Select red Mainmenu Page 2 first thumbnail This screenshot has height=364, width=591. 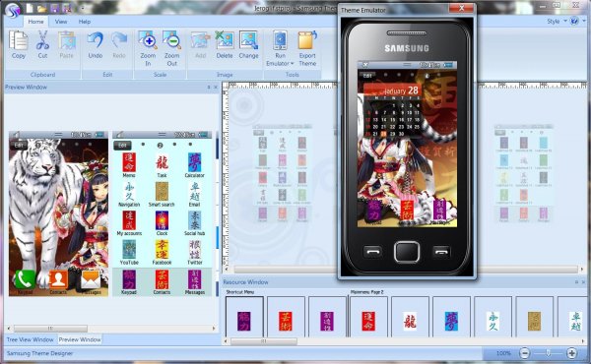(x=368, y=317)
